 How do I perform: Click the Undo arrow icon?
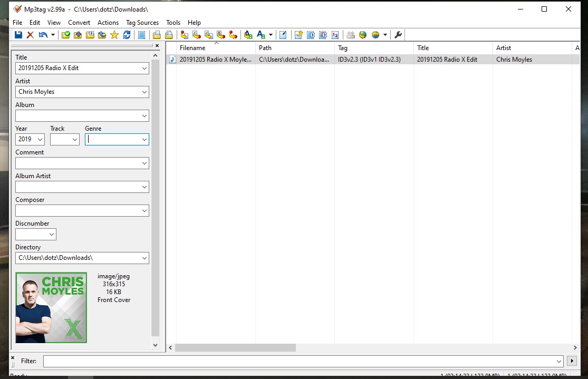(43, 35)
